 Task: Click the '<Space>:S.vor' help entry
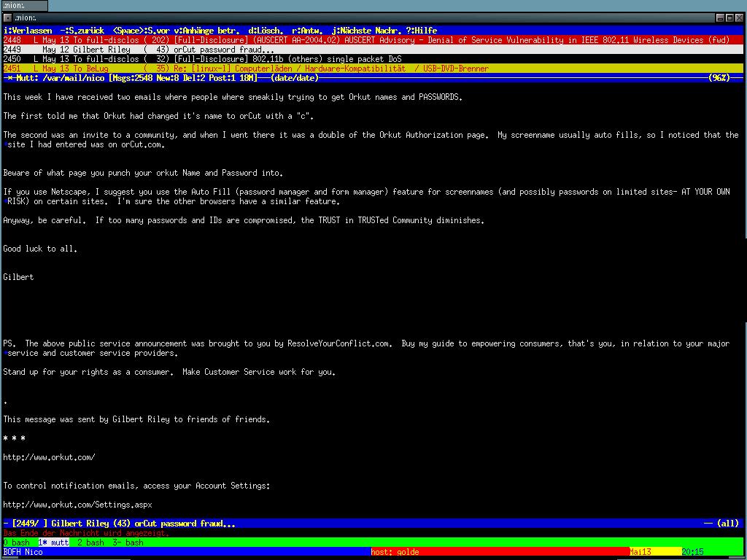(x=142, y=31)
